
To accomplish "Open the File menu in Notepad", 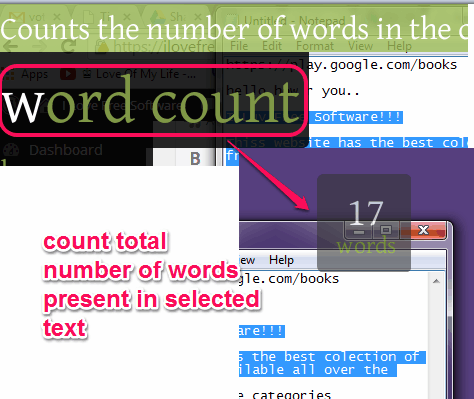I will point(239,46).
